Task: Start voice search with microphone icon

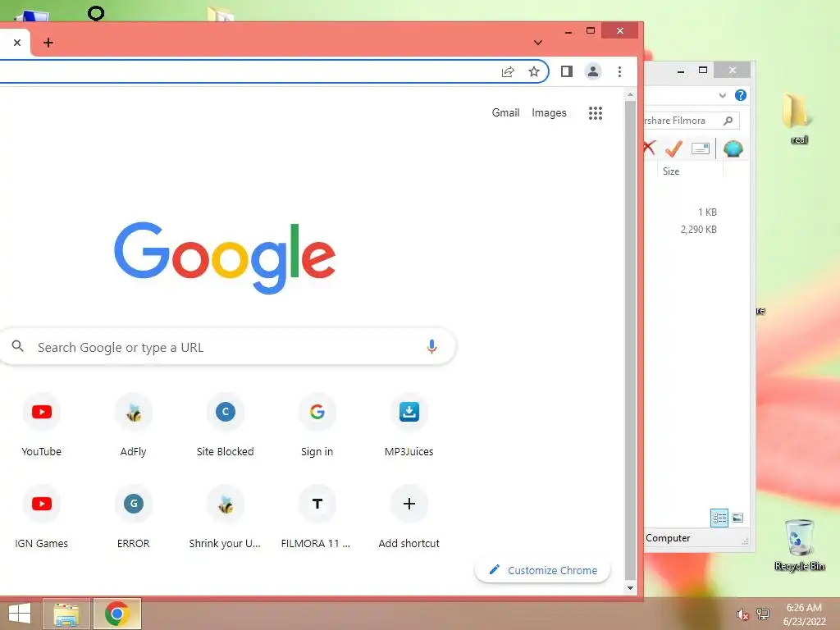Action: click(x=431, y=347)
